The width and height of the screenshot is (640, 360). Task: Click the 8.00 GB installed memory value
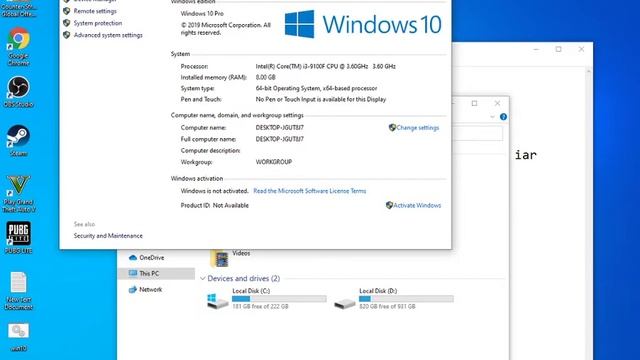click(265, 77)
